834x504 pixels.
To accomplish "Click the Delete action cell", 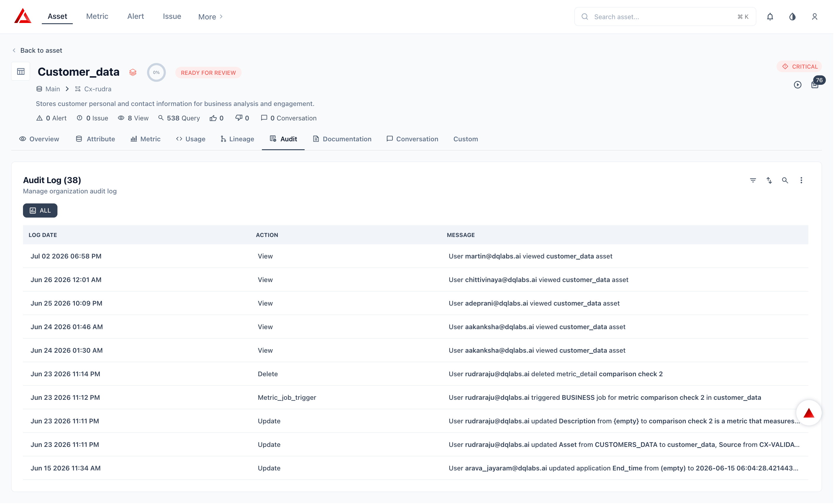I will 268,374.
